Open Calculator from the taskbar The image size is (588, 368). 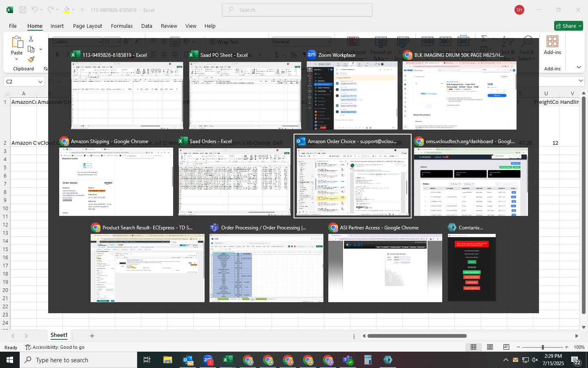[x=368, y=360]
